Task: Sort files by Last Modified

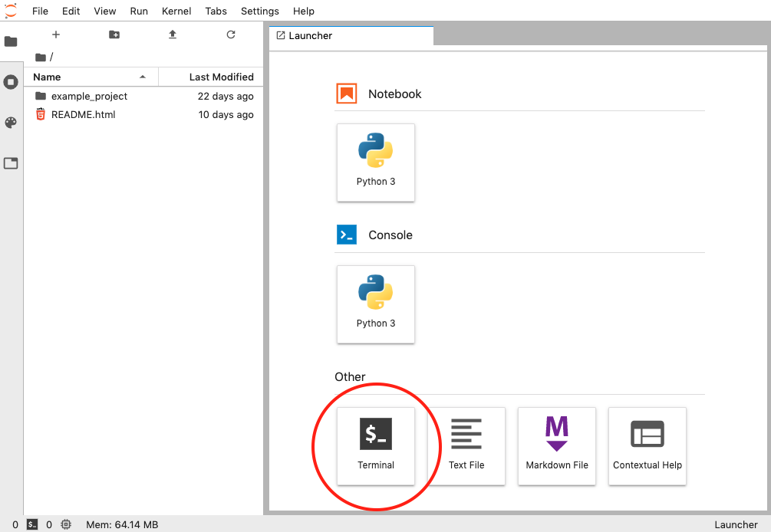Action: (221, 77)
